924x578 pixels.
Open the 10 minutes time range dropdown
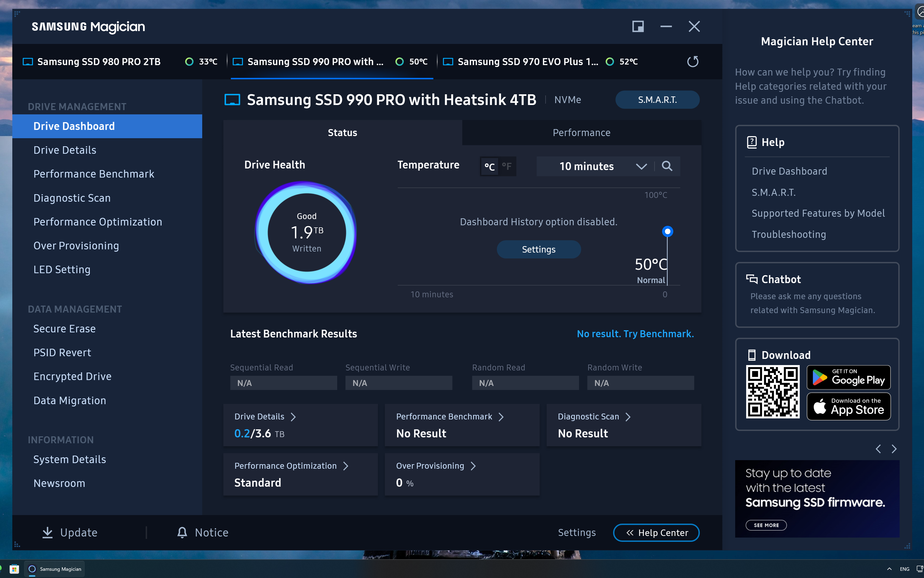tap(595, 166)
